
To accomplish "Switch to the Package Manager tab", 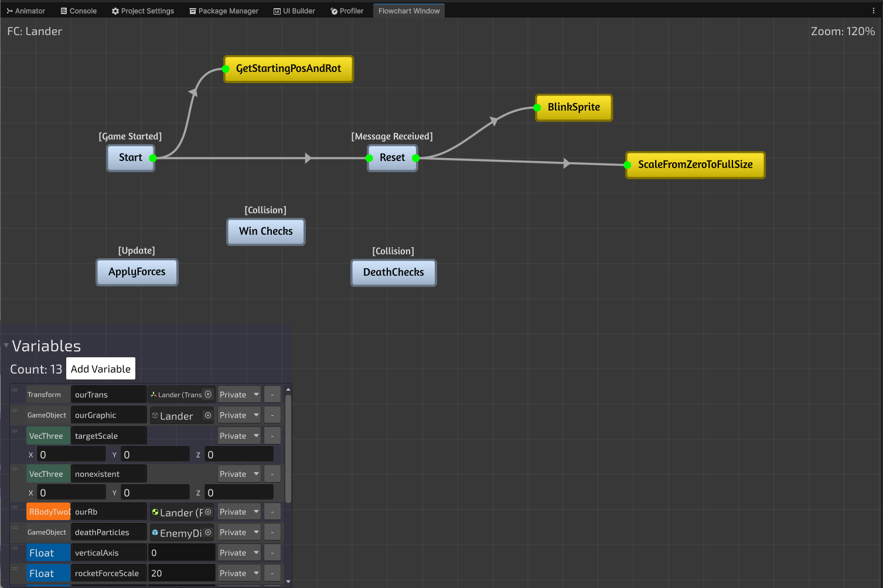I will click(224, 11).
